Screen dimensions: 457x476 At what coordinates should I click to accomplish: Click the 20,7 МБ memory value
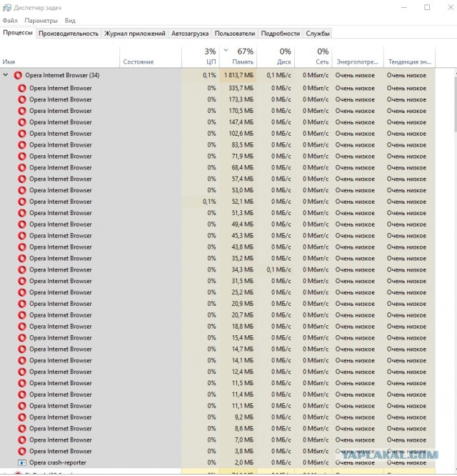pos(242,315)
